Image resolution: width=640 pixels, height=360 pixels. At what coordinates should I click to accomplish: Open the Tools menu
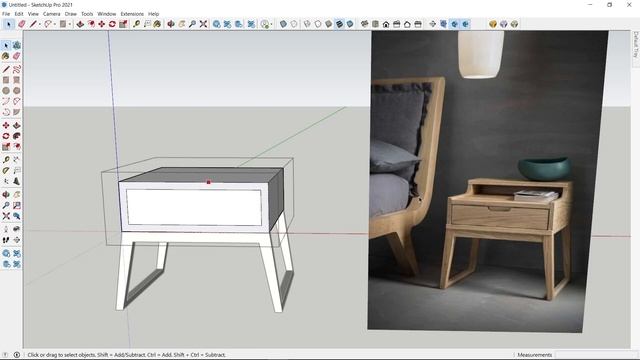coord(87,14)
